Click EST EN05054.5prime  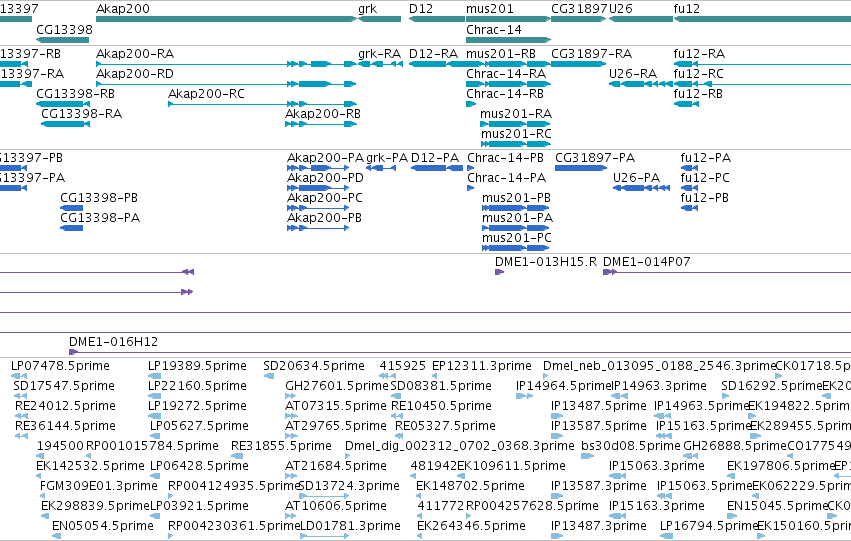56,536
